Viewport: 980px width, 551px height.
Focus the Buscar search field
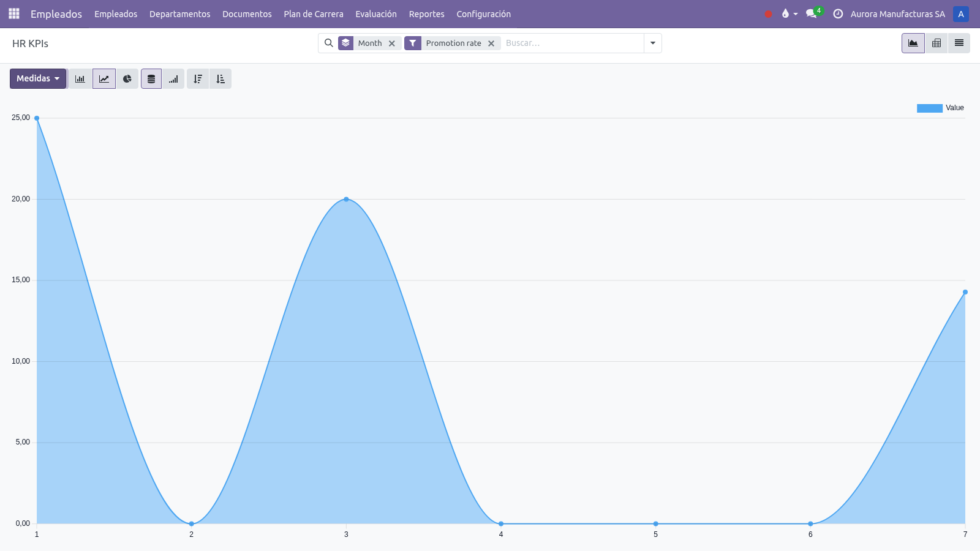(x=573, y=43)
